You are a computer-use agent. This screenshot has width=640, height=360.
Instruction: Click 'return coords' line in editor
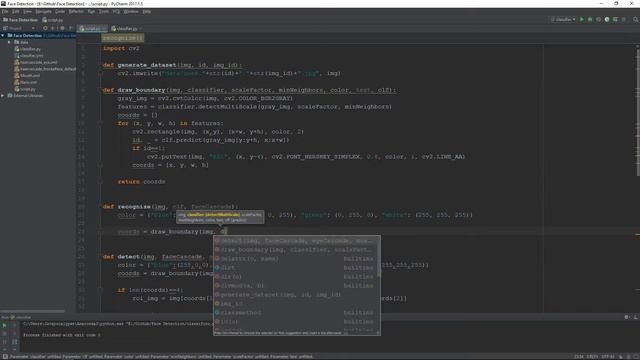click(141, 182)
